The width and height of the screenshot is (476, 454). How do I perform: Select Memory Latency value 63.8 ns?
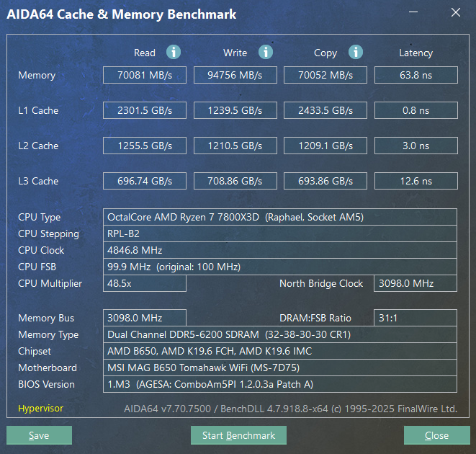click(x=416, y=75)
